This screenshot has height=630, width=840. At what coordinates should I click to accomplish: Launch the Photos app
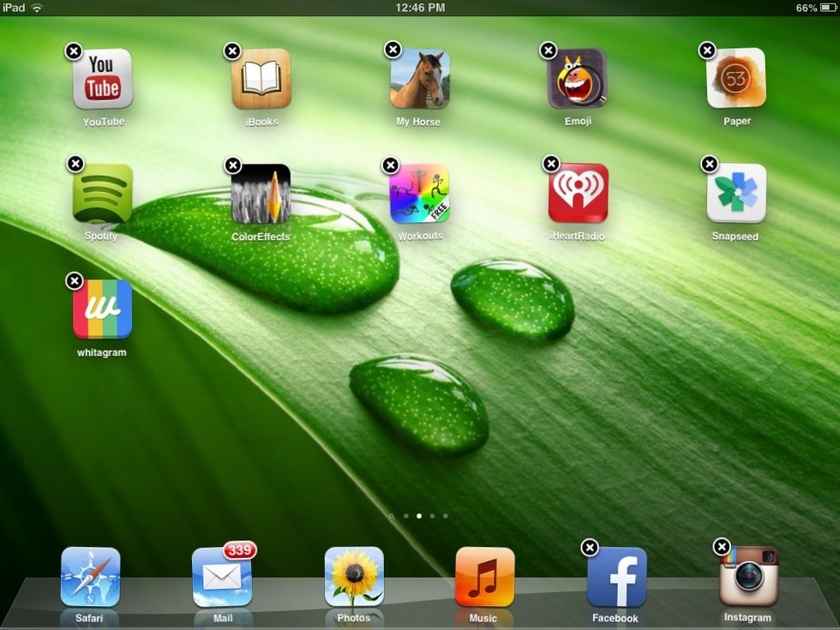point(353,578)
